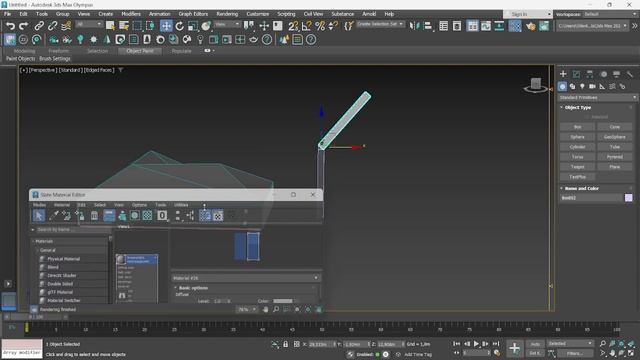Click the Undo arrow in main toolbar

point(10,26)
